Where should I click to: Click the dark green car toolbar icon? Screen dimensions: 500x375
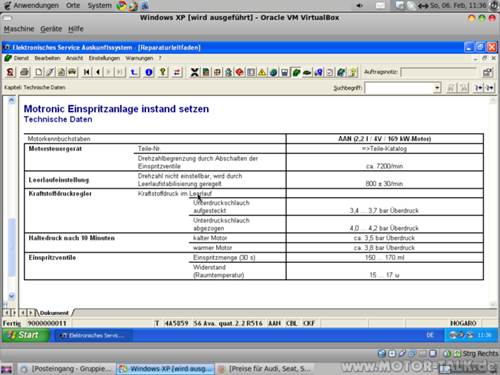307,72
